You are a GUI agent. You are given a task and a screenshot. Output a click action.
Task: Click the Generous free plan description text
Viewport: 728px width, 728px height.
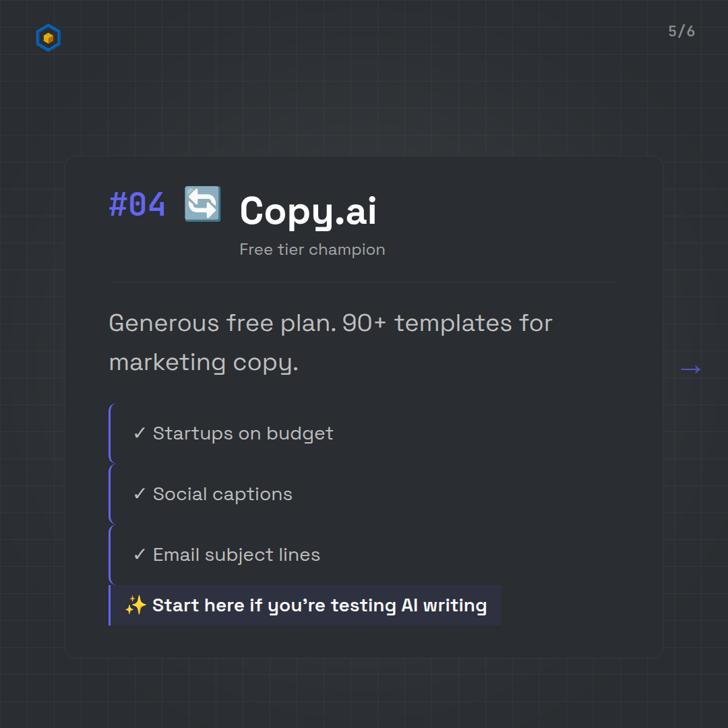[330, 324]
